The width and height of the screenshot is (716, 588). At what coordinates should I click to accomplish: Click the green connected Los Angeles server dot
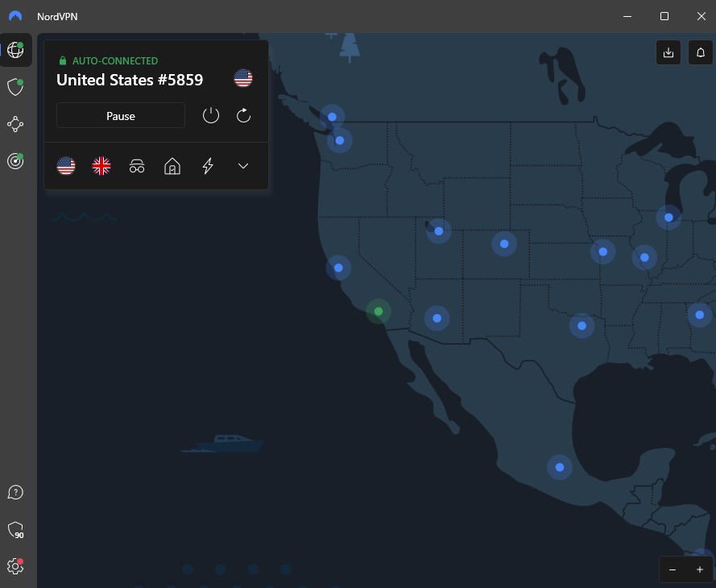(x=379, y=312)
